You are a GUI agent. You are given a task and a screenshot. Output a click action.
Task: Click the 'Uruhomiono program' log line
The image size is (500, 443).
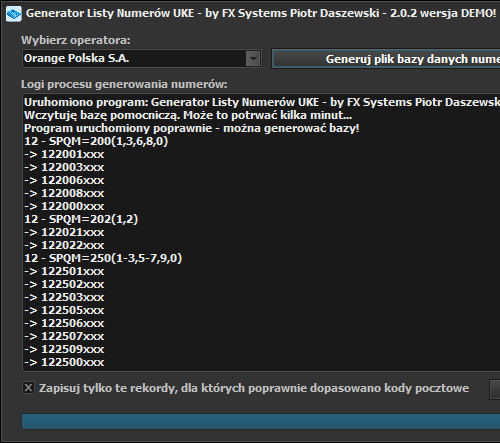coord(262,102)
